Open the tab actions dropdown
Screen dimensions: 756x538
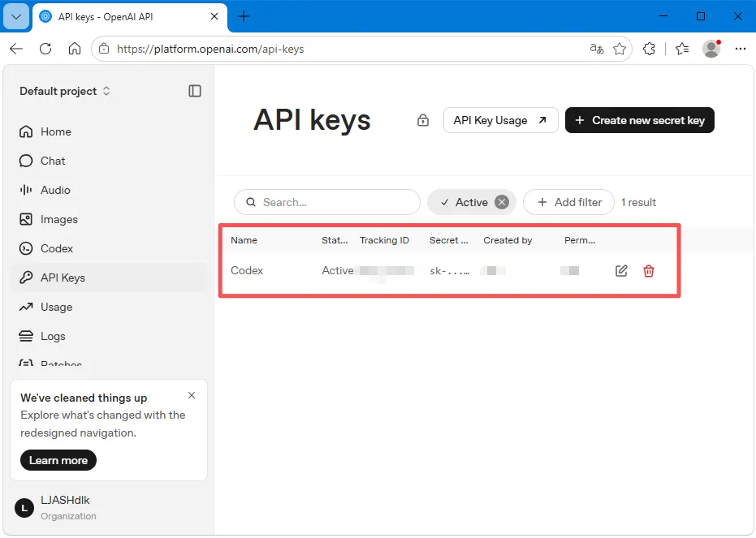16,17
